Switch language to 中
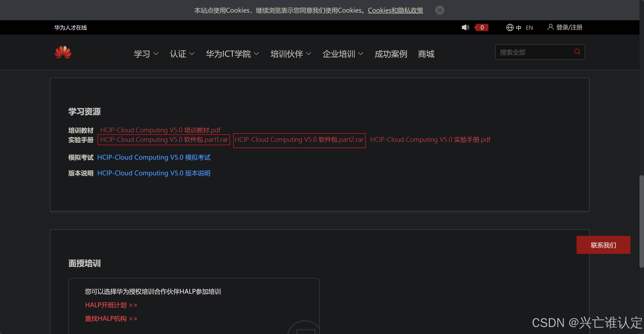644x334 pixels. [x=519, y=27]
